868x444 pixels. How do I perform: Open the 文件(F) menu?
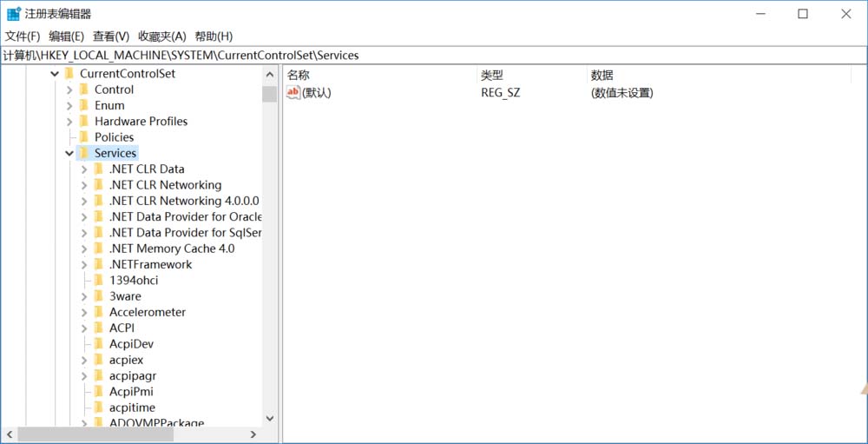point(23,36)
